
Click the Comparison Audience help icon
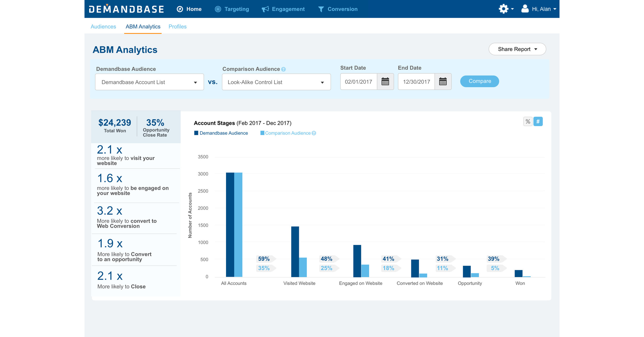[283, 69]
